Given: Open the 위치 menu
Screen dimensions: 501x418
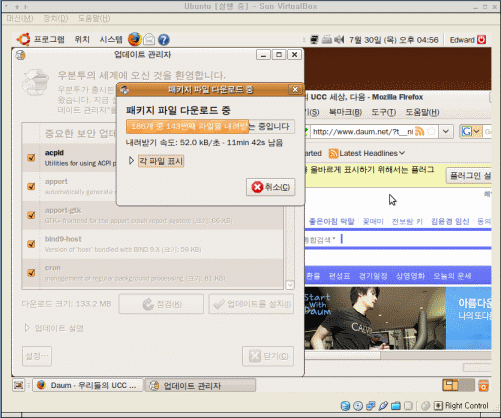Looking at the screenshot, I should coord(82,39).
